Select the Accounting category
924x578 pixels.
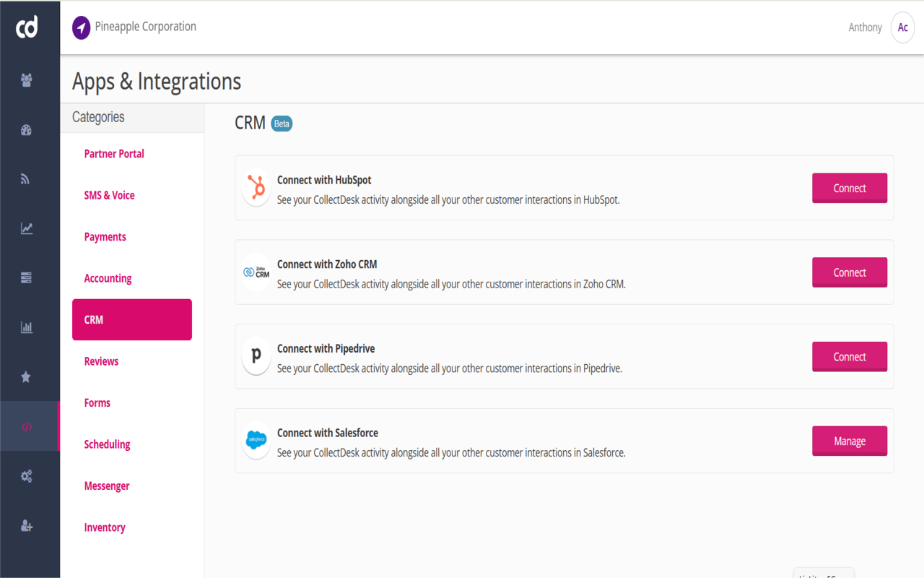pyautogui.click(x=108, y=278)
